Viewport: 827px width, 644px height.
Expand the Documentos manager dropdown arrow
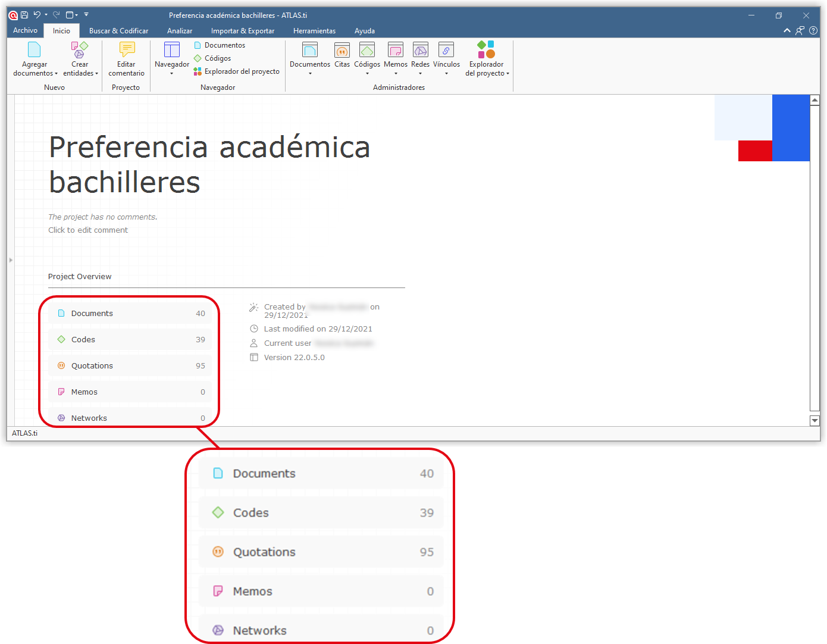pos(310,74)
